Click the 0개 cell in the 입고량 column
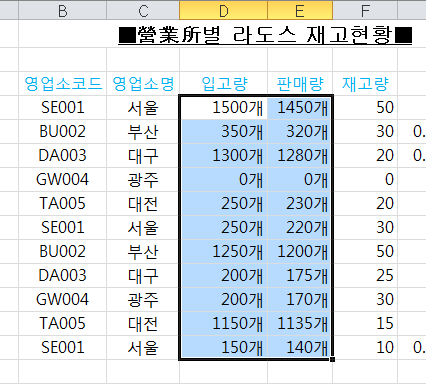 pyautogui.click(x=223, y=179)
